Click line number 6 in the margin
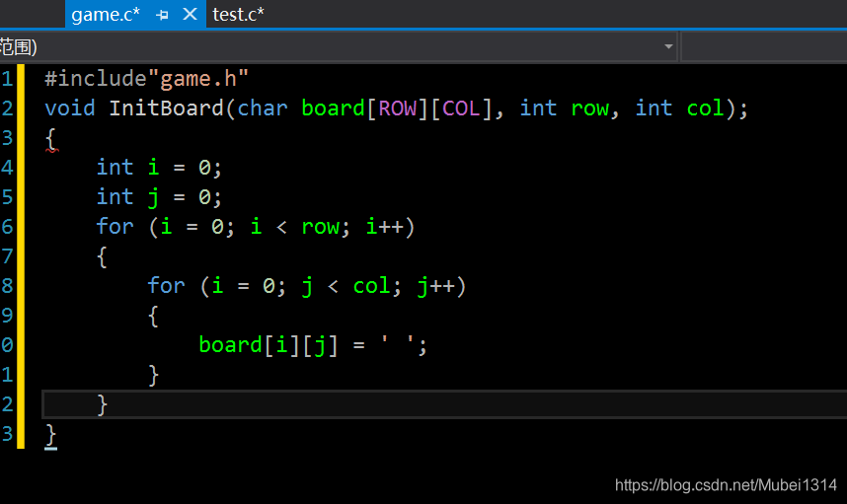847x504 pixels. [x=7, y=227]
